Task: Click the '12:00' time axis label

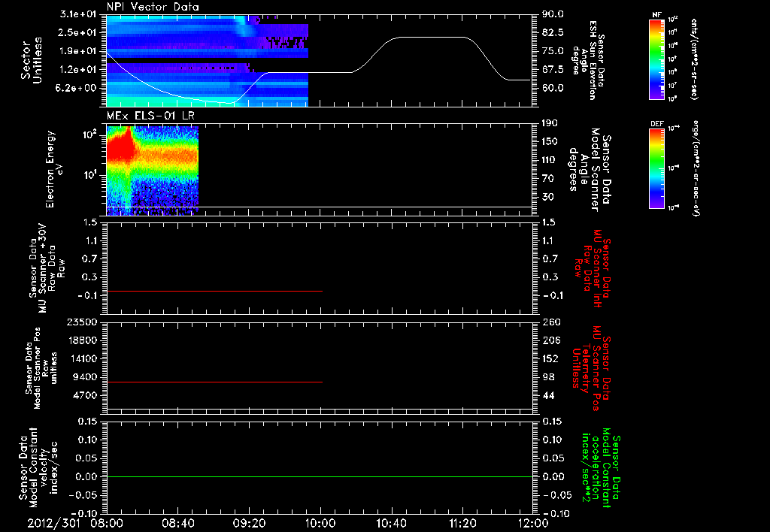Action: (533, 523)
